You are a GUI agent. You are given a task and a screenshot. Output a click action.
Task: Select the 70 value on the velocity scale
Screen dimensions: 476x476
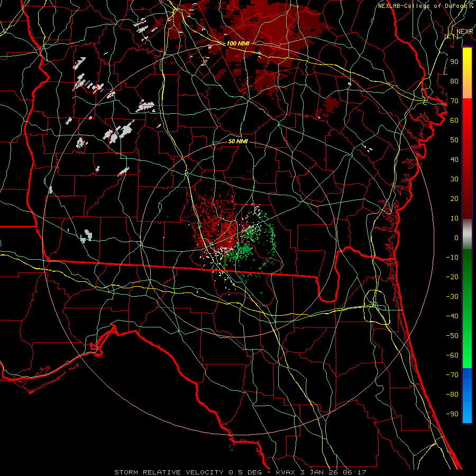(454, 101)
